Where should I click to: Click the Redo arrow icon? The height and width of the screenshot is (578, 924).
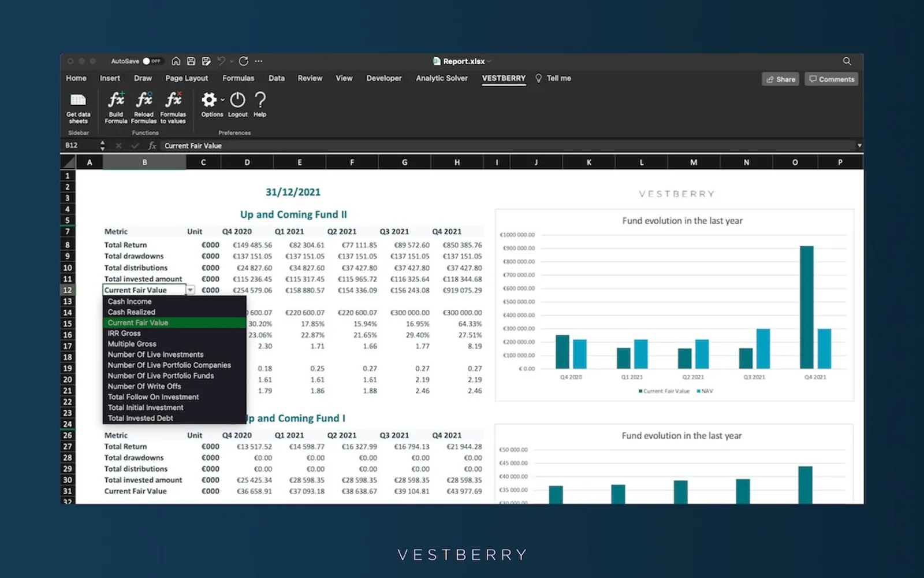(x=244, y=61)
